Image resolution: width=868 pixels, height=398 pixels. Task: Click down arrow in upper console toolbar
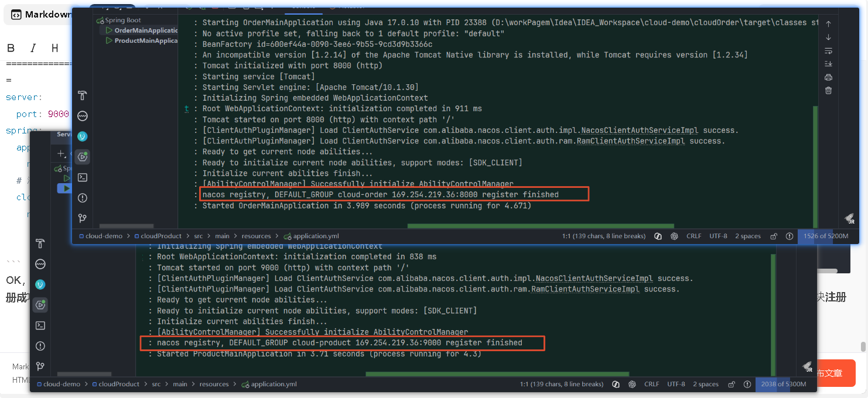[828, 37]
